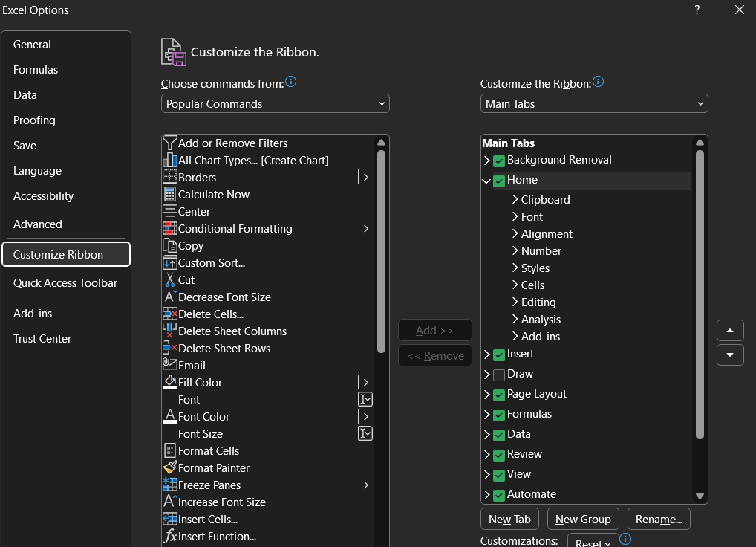This screenshot has height=547, width=756.
Task: Open the Proofing settings page
Action: (x=34, y=120)
